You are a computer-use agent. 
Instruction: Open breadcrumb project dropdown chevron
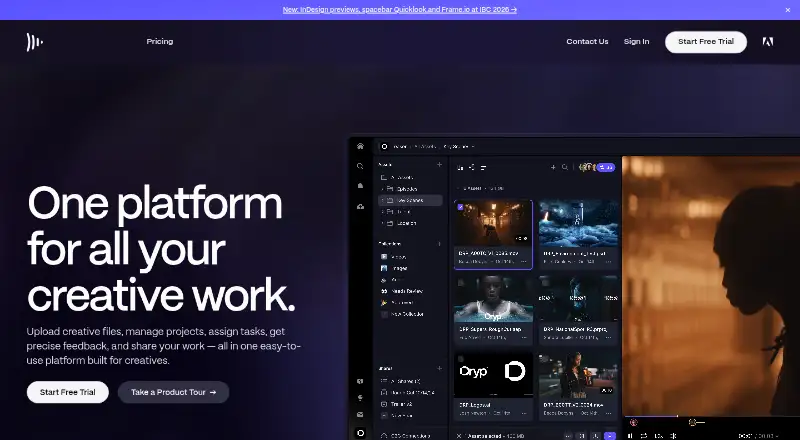click(473, 146)
